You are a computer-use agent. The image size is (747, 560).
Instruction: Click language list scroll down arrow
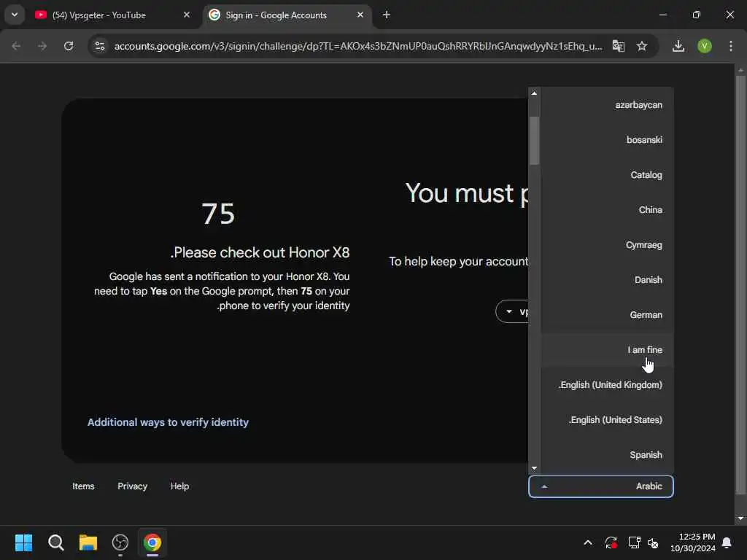(x=534, y=468)
